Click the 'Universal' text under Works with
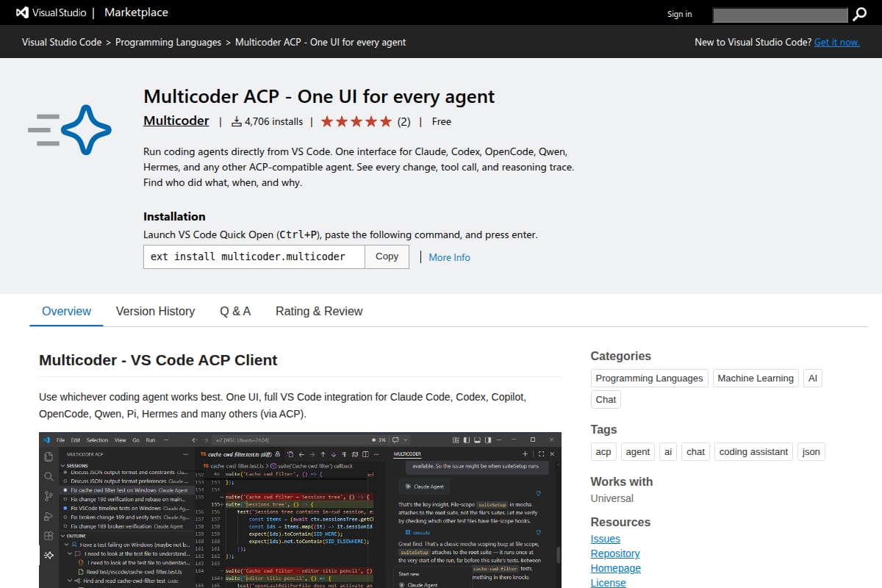This screenshot has width=882, height=588. [612, 498]
